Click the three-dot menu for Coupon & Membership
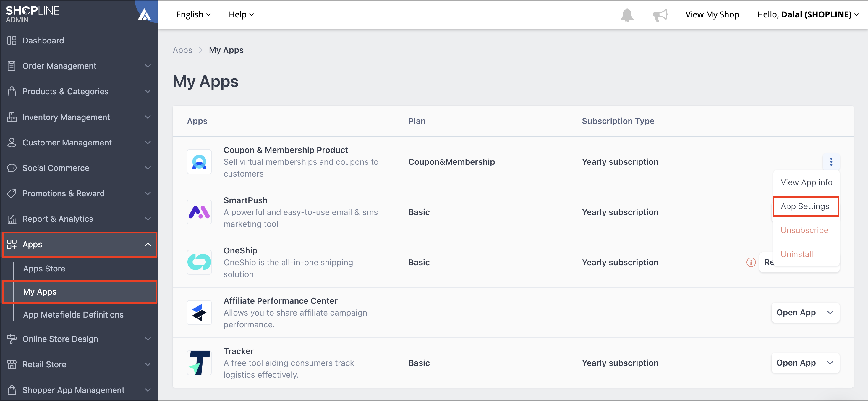The width and height of the screenshot is (868, 401). pyautogui.click(x=831, y=162)
